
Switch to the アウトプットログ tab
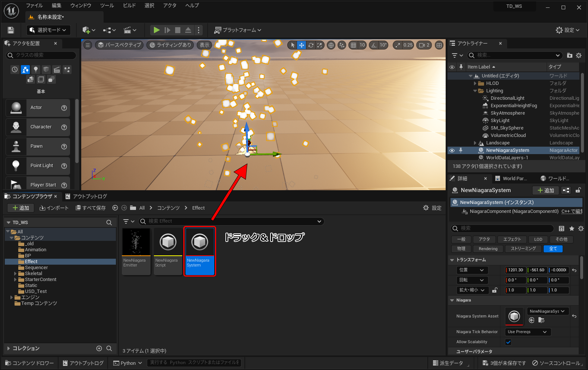86,196
